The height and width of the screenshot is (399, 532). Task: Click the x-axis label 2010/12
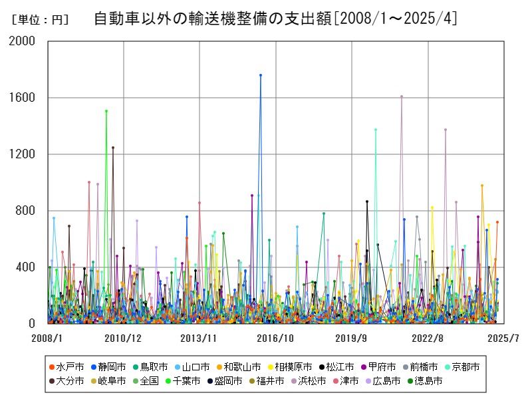[x=123, y=338]
